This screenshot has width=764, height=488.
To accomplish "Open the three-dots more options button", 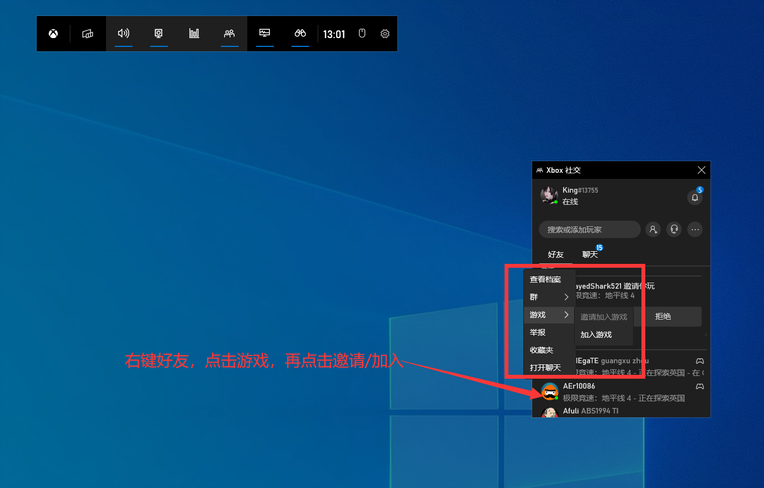I will 695,229.
